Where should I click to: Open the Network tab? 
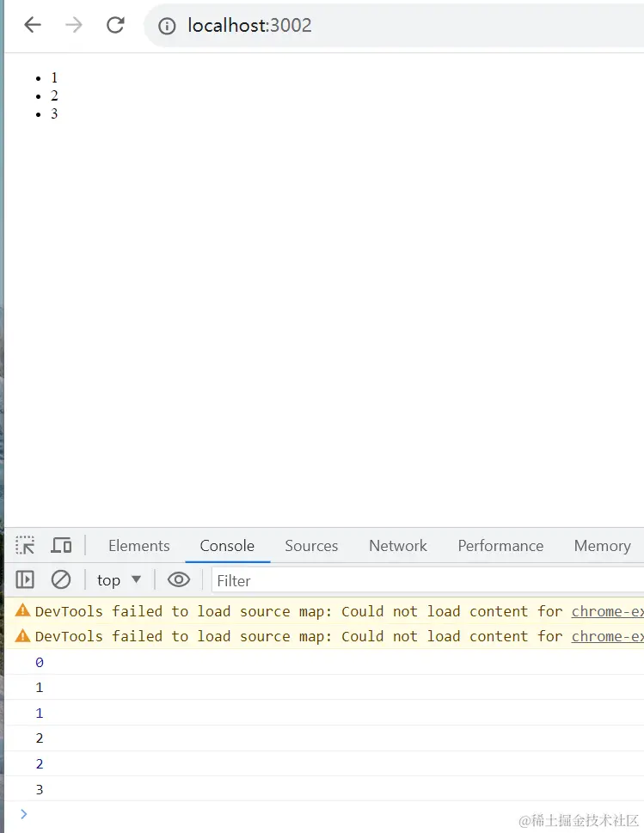(398, 546)
